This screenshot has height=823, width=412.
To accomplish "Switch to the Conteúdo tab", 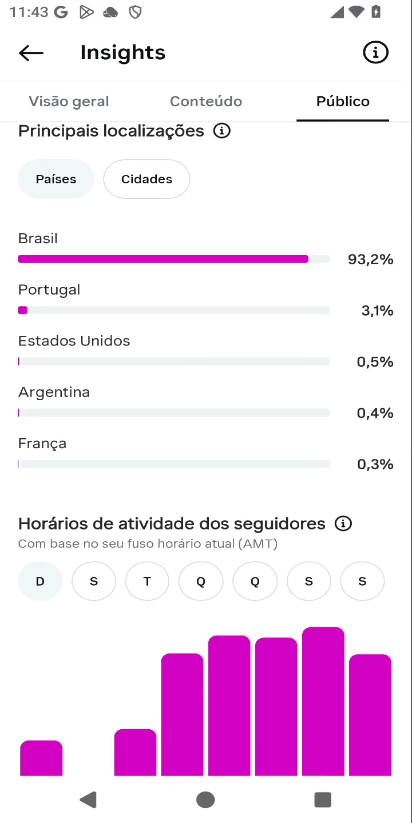I will (206, 101).
